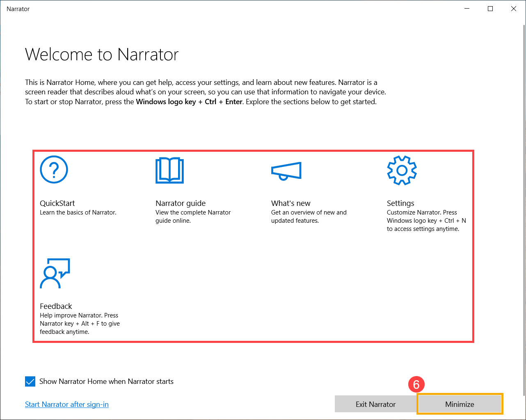The image size is (526, 420).
Task: Minimize window using title bar button
Action: coord(467,9)
